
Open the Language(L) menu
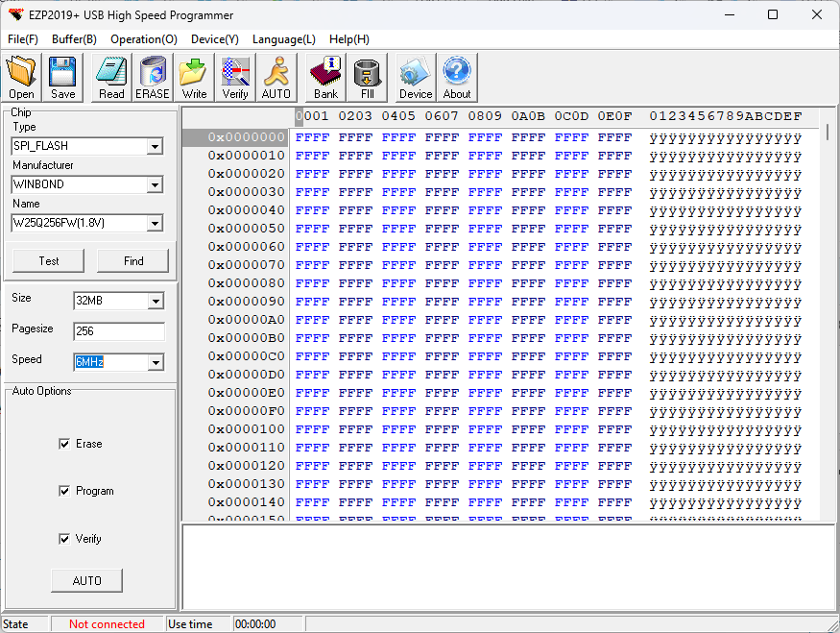click(x=283, y=39)
